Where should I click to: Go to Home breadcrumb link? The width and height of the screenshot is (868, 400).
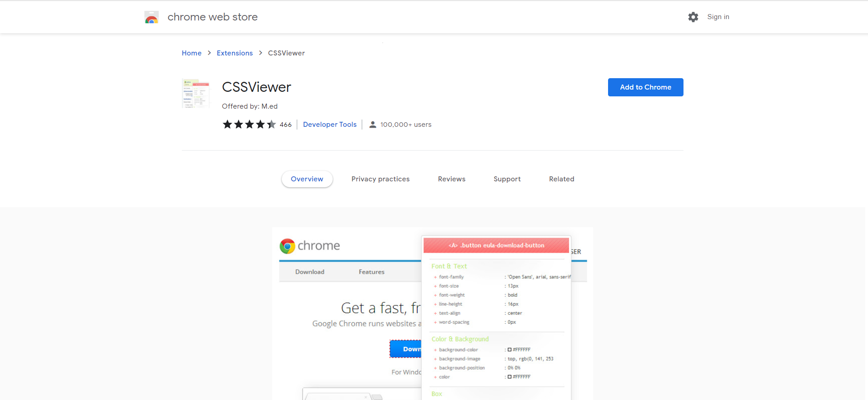(192, 53)
